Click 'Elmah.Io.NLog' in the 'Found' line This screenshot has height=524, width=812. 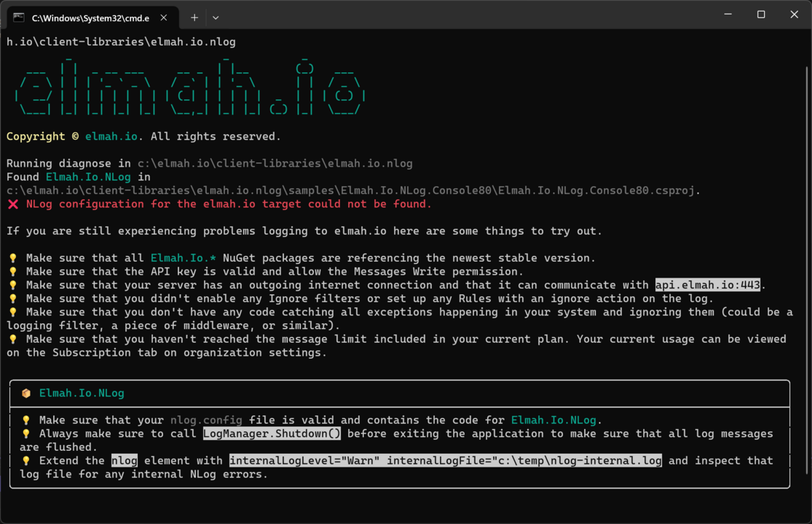(88, 177)
